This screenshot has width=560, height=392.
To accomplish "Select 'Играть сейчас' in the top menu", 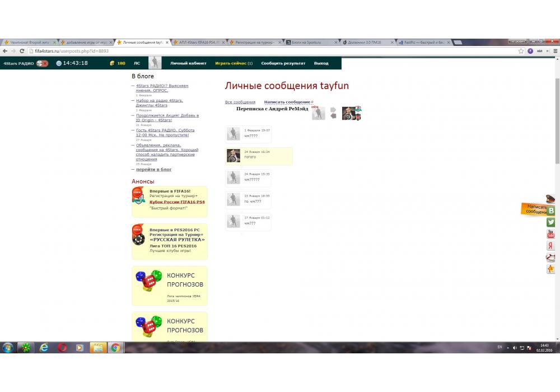I will (234, 63).
